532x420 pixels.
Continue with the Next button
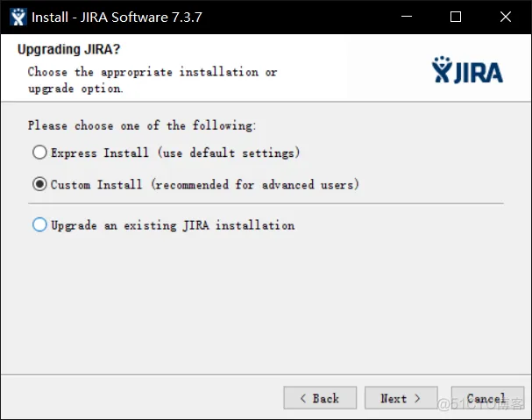click(x=401, y=397)
